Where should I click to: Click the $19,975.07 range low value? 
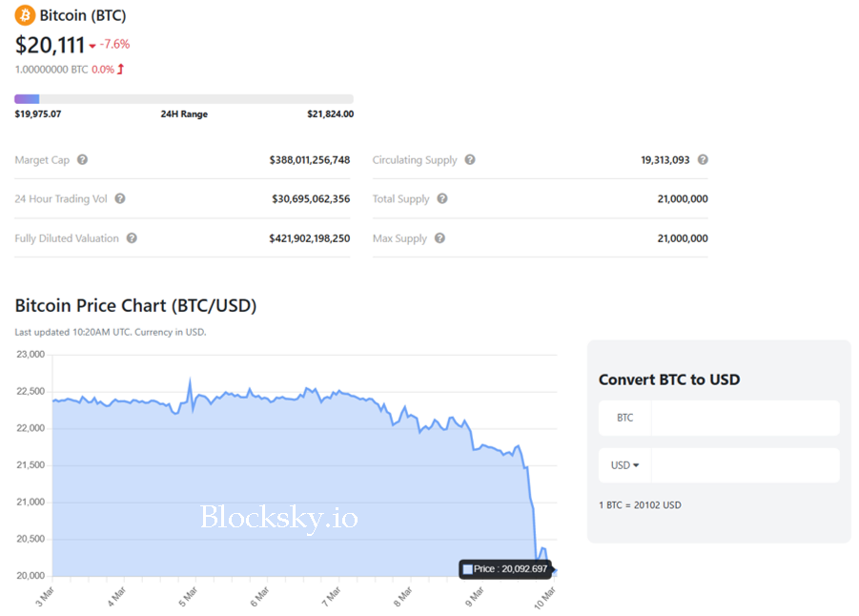(38, 114)
